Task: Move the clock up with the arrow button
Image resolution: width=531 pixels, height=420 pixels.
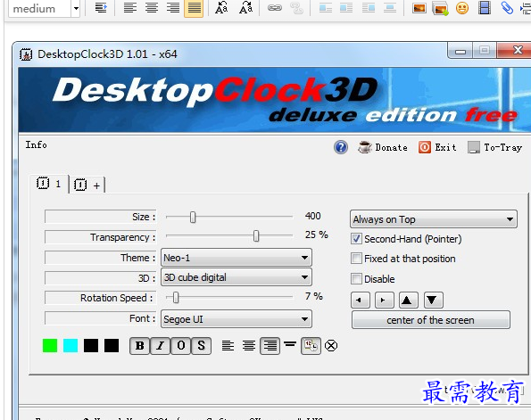Action: (409, 301)
